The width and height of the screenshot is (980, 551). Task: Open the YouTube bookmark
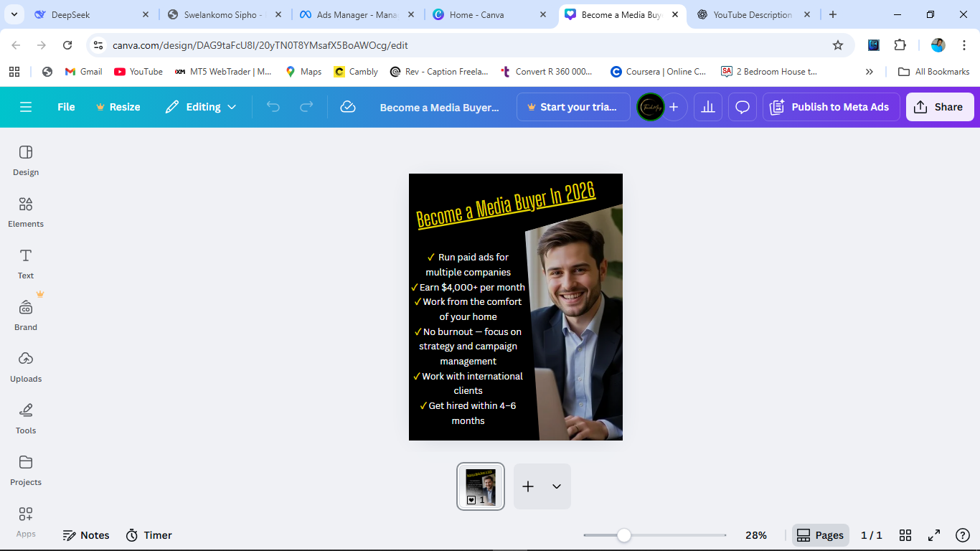(x=138, y=72)
